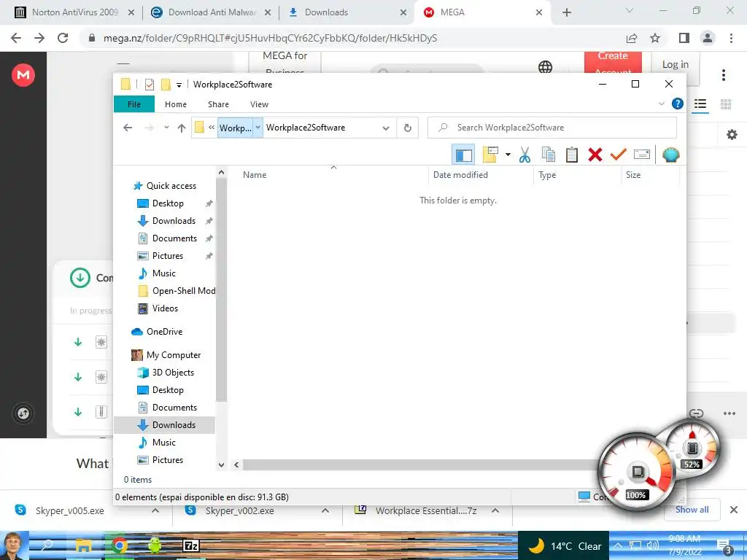Expand the Workp... breadcrumb dropdown arrow
This screenshot has width=747, height=560.
258,128
